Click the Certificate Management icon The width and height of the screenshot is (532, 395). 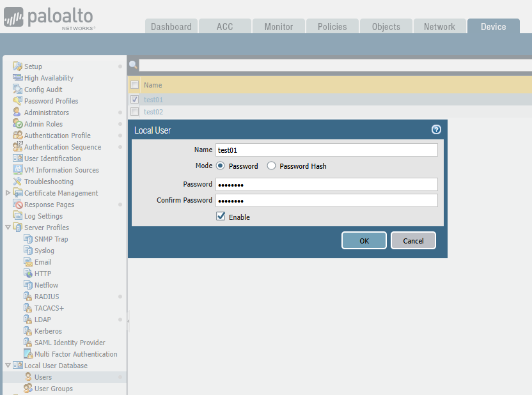(x=18, y=192)
